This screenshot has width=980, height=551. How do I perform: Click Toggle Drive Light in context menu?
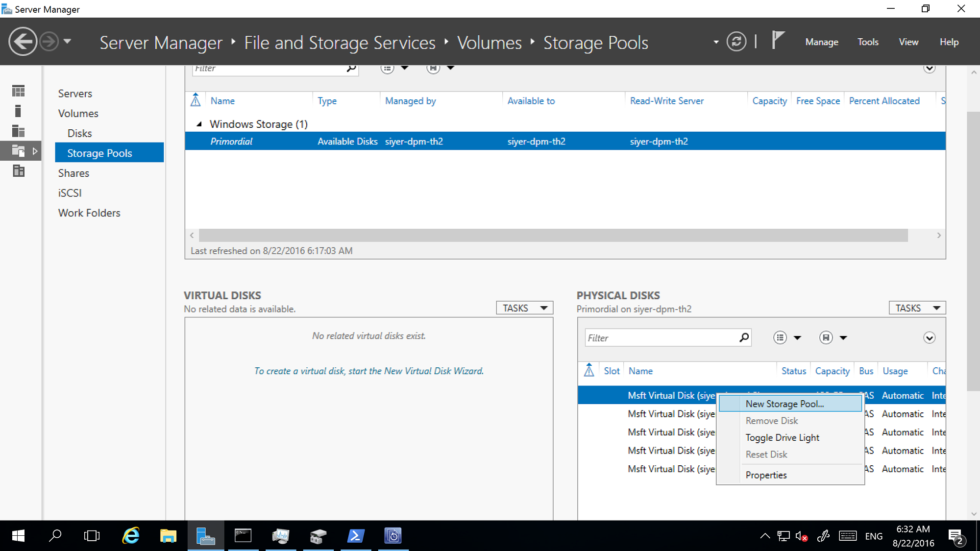[782, 436]
